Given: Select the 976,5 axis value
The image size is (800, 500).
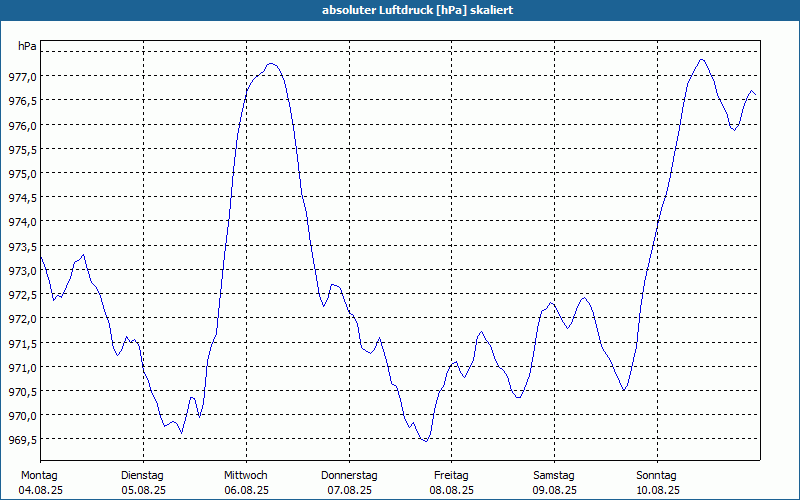Looking at the screenshot, I should click(23, 101).
